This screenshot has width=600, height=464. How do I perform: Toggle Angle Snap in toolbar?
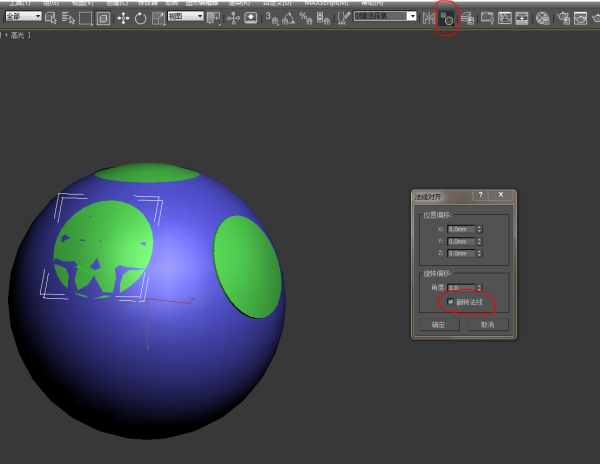(289, 18)
